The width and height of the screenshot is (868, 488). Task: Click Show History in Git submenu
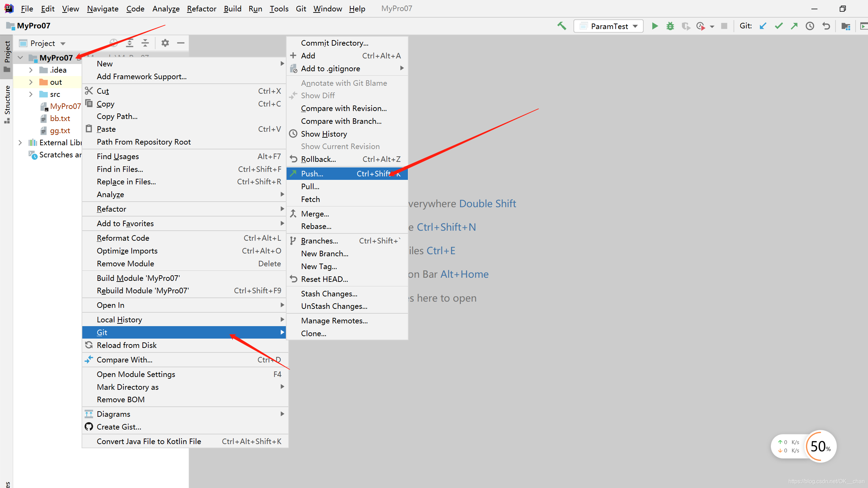347,134
